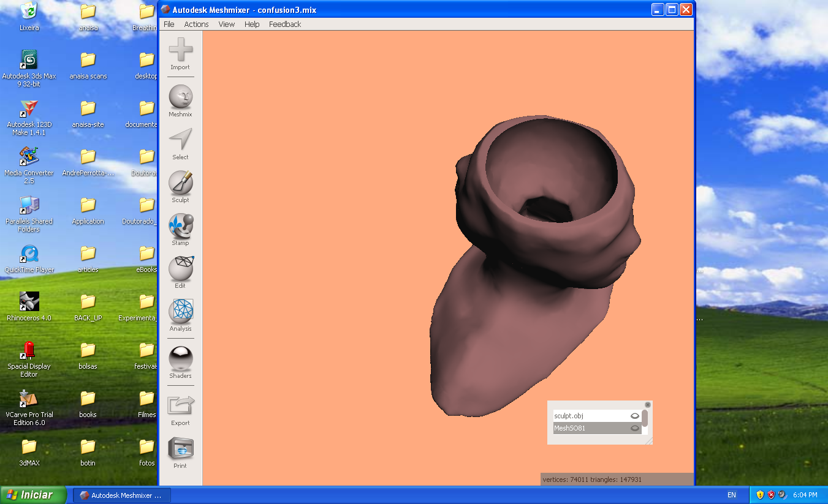Select Spacial Display Editor shortcut
Image resolution: width=828 pixels, height=504 pixels.
pyautogui.click(x=29, y=359)
